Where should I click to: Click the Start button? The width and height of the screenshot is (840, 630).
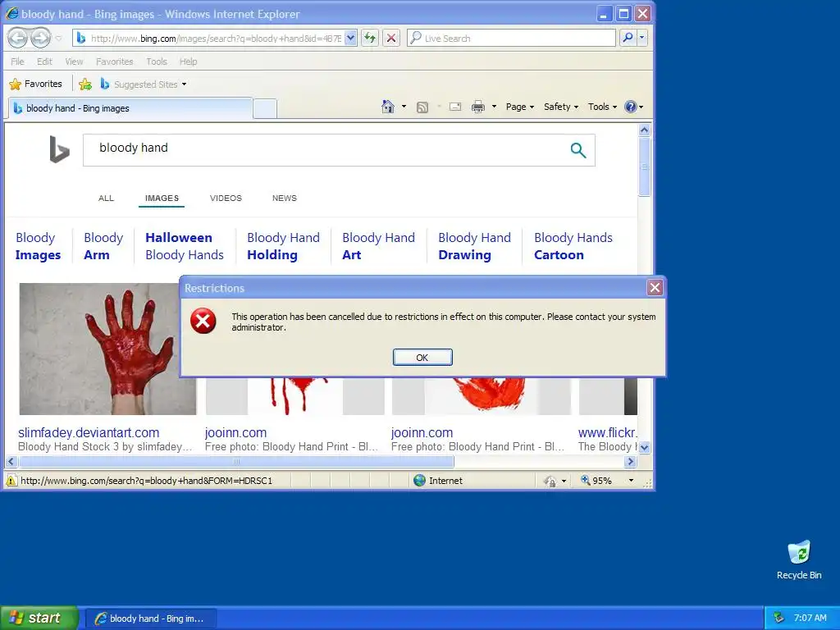pos(39,618)
